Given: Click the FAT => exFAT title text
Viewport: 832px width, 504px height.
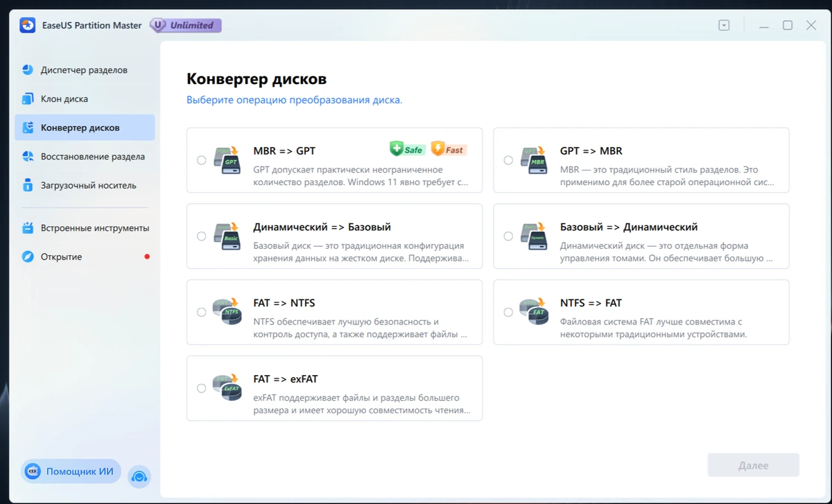Looking at the screenshot, I should [286, 380].
